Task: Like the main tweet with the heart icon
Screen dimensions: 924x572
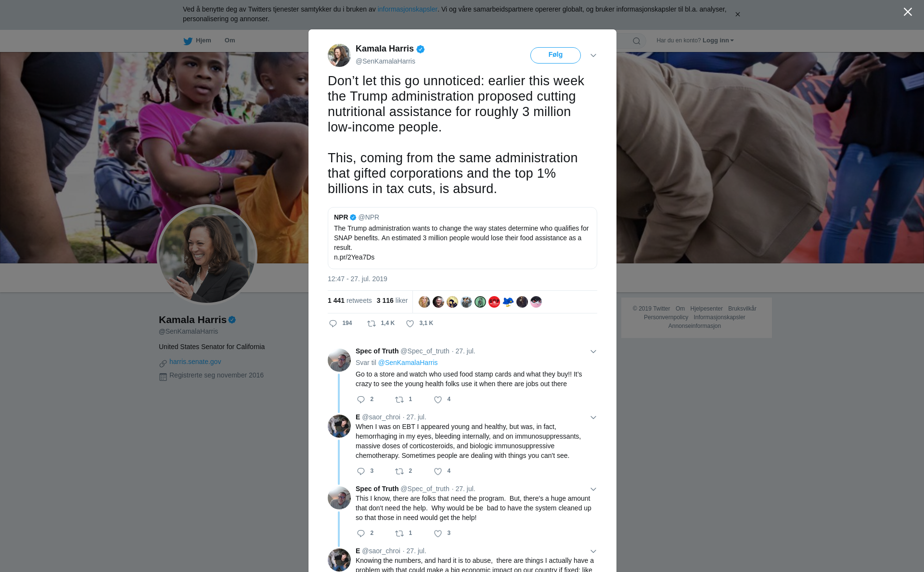Action: 410,324
